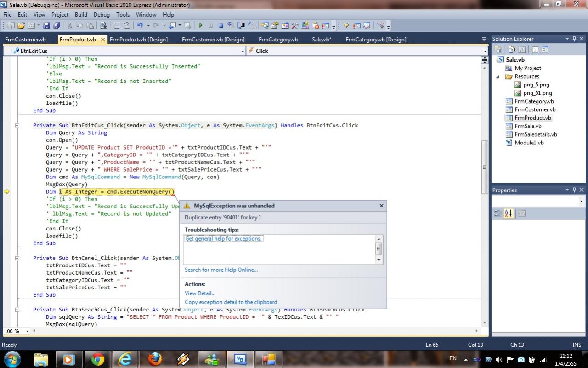
Task: Click the View Designer icon in Solution Explorer
Action: pyautogui.click(x=545, y=50)
